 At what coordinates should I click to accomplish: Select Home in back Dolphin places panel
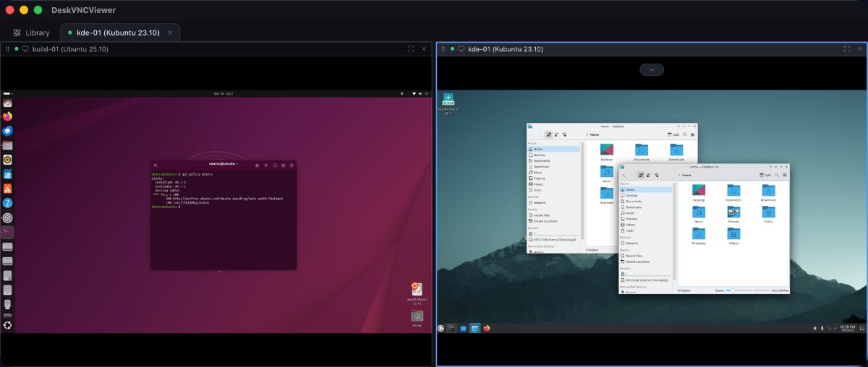[554, 149]
